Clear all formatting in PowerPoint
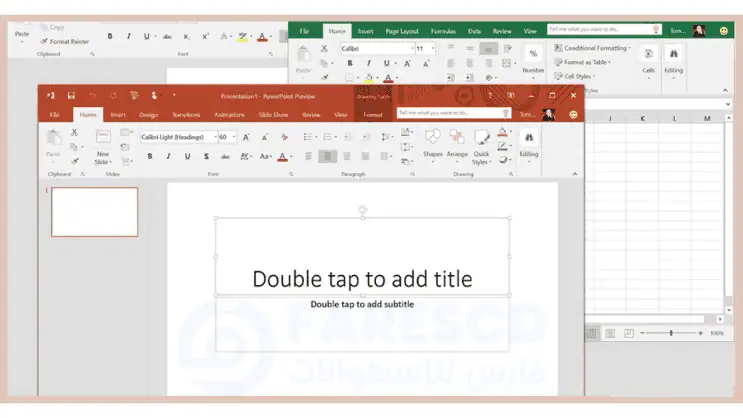Viewport: 743px width, 418px height. [284, 137]
